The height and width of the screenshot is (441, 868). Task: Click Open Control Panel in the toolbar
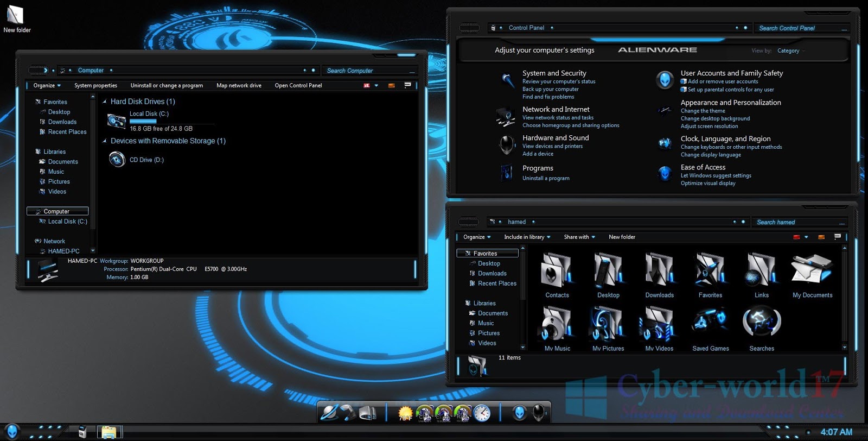(x=298, y=85)
